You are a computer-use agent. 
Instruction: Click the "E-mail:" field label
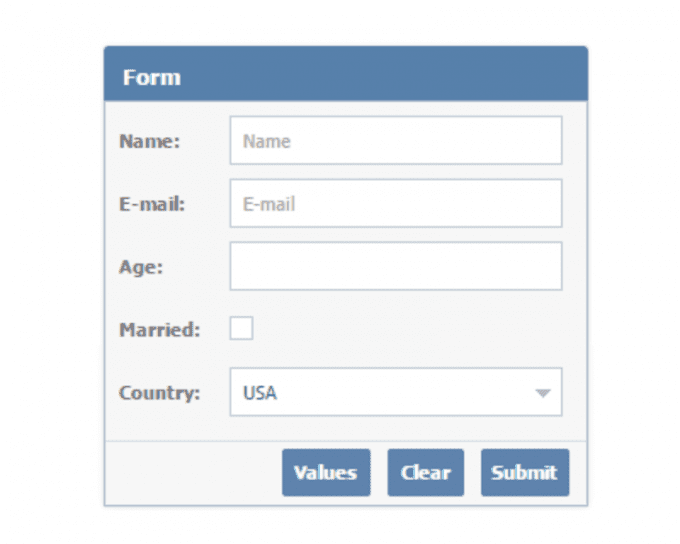click(152, 204)
